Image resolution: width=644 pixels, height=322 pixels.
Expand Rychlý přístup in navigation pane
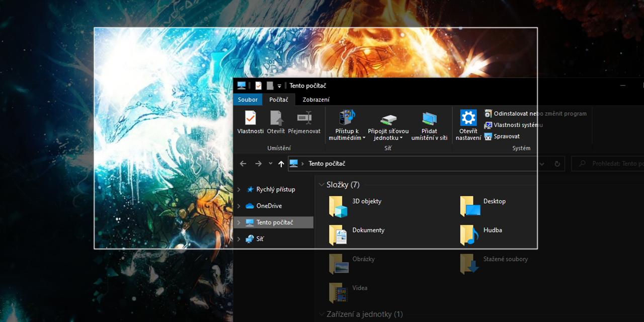(x=239, y=190)
